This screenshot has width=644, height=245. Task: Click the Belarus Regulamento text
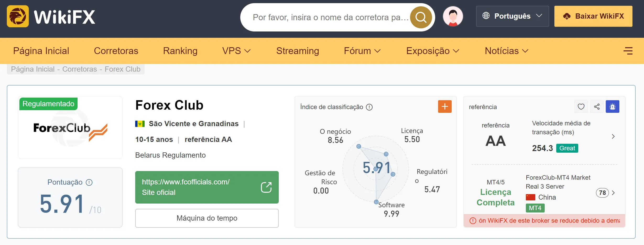170,155
